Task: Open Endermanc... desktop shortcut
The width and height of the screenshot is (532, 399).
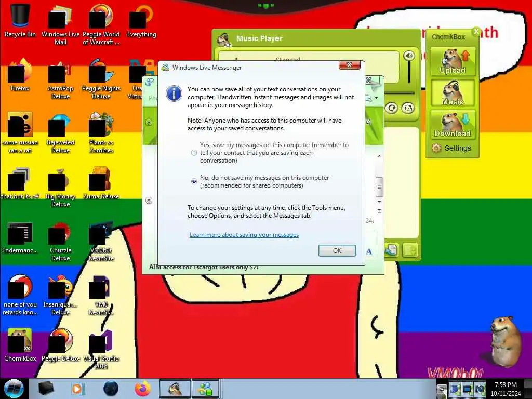Action: (x=20, y=237)
